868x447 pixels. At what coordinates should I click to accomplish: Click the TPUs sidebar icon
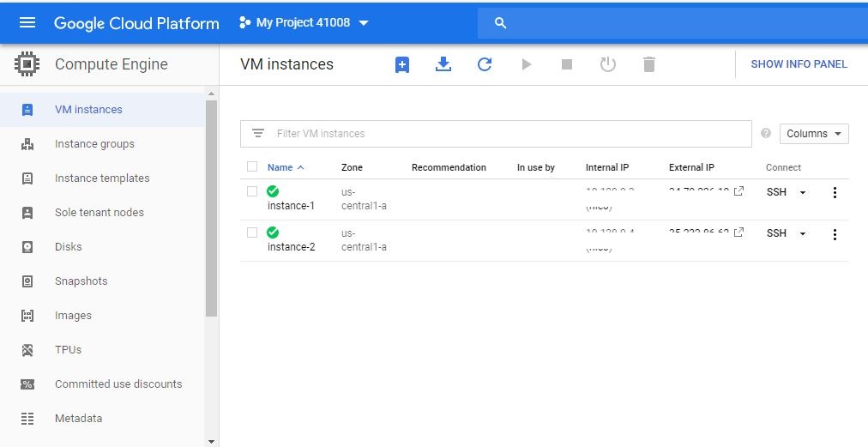tap(27, 350)
